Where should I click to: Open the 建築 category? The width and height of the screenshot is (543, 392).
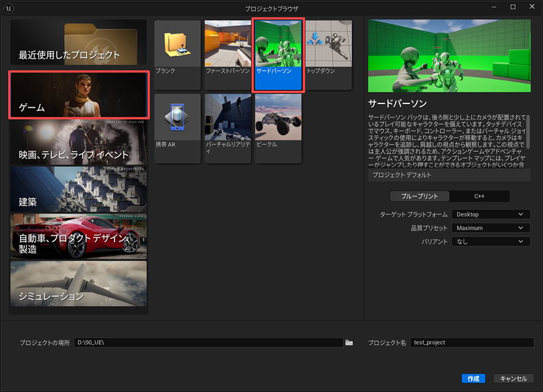click(79, 189)
